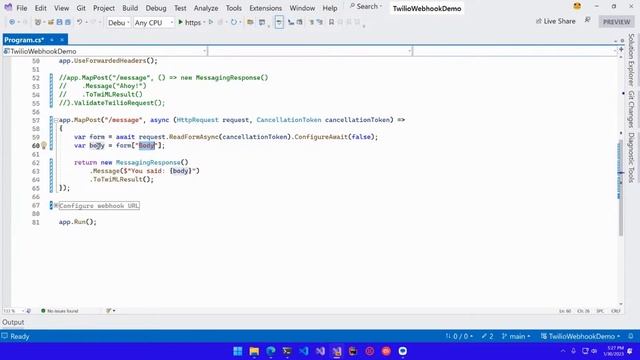Open the Edit menu
Screen dimensions: 640x360
(x=40, y=8)
